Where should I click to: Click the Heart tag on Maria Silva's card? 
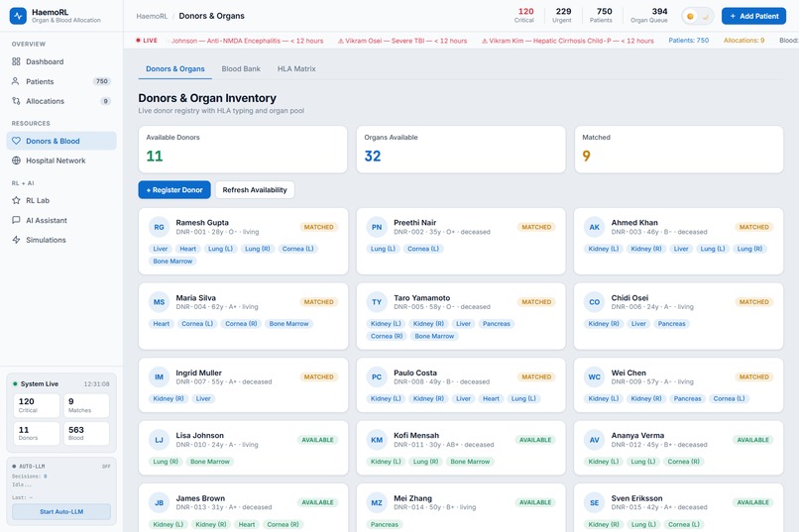point(161,324)
